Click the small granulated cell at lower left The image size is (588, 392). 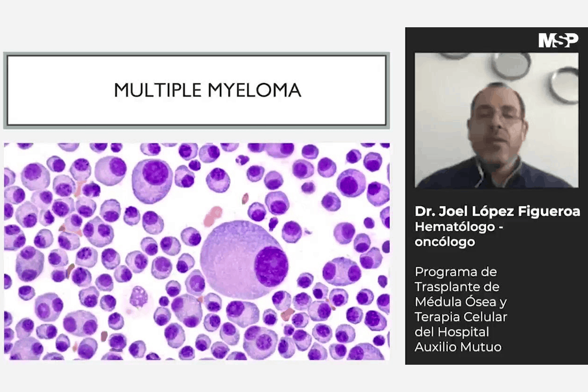pos(138,296)
